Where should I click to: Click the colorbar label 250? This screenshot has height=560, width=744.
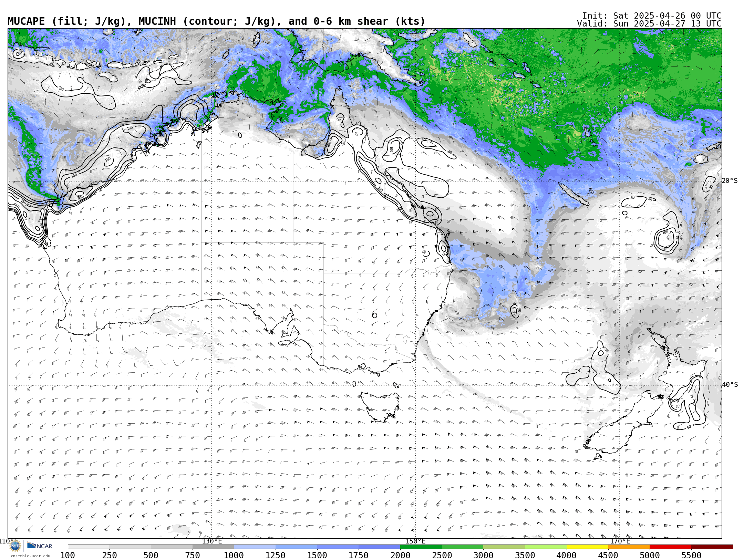point(109,555)
